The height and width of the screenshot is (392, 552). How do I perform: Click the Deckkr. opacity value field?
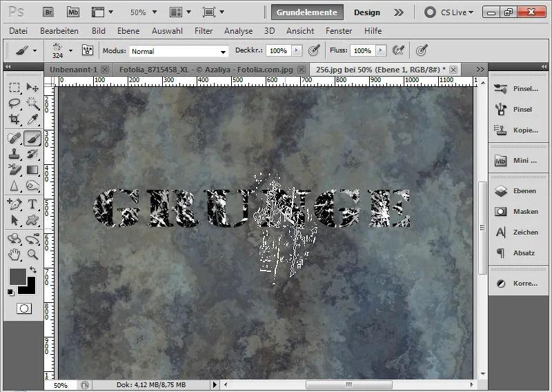pos(279,50)
